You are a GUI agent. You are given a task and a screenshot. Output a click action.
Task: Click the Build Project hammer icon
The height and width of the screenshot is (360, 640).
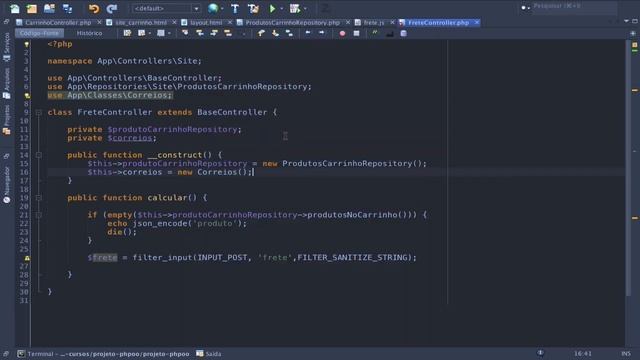pos(235,8)
